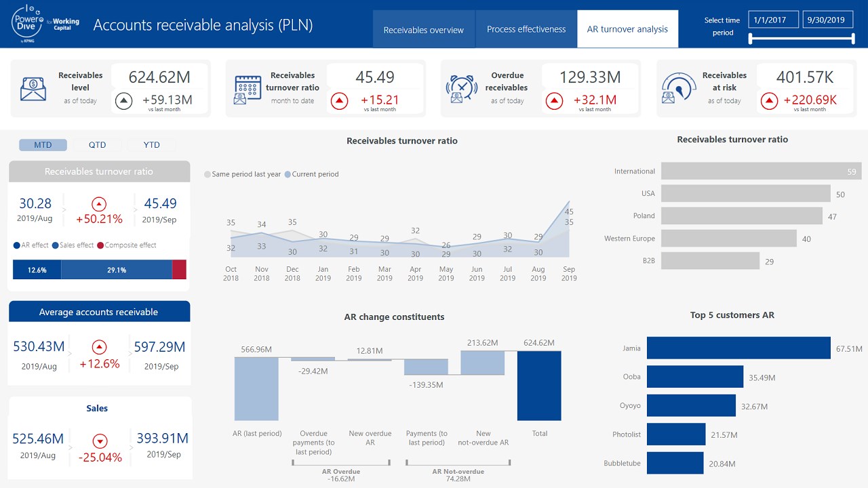The image size is (868, 488).
Task: Click the 624.62M receivables level value
Action: tap(159, 77)
